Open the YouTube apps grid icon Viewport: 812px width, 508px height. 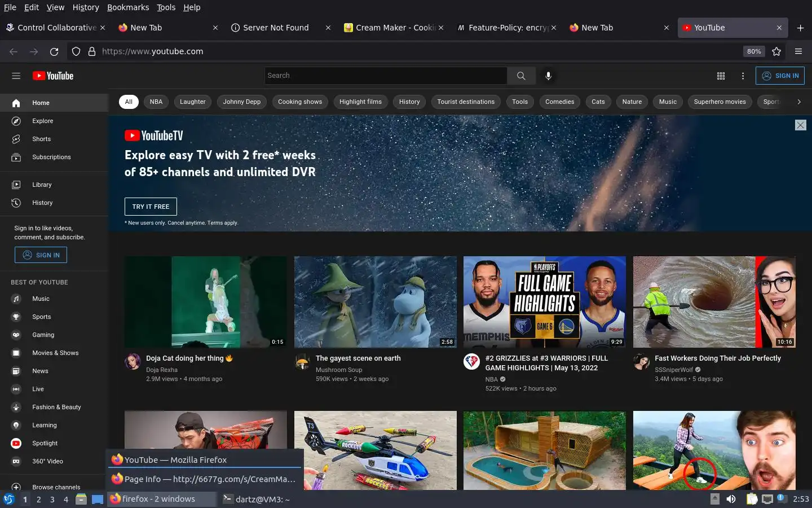point(721,76)
